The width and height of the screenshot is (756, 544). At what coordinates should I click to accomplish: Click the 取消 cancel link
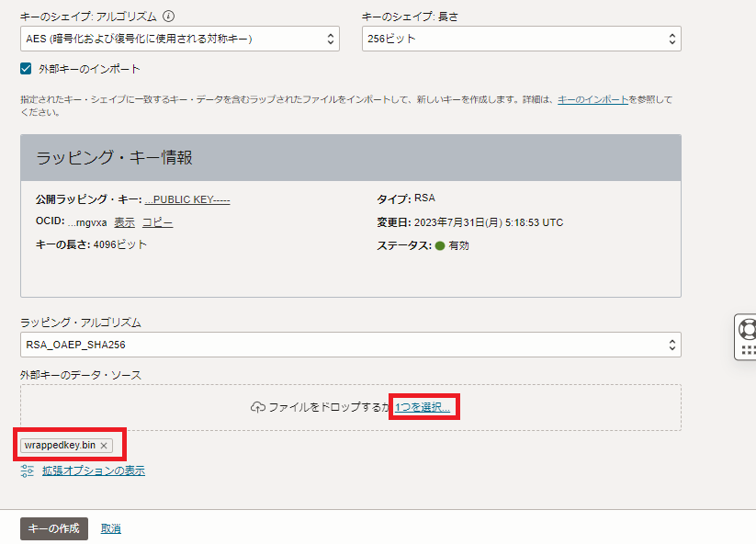click(x=111, y=528)
